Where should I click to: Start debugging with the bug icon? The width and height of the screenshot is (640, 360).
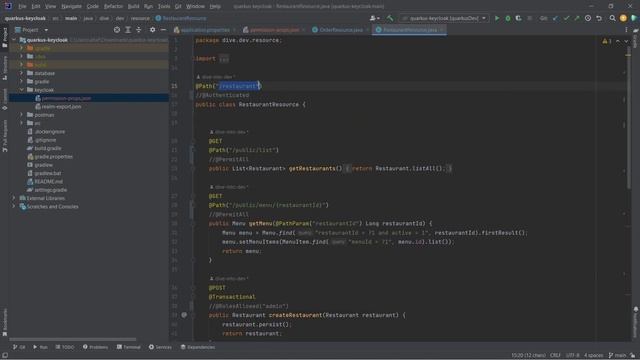point(508,18)
